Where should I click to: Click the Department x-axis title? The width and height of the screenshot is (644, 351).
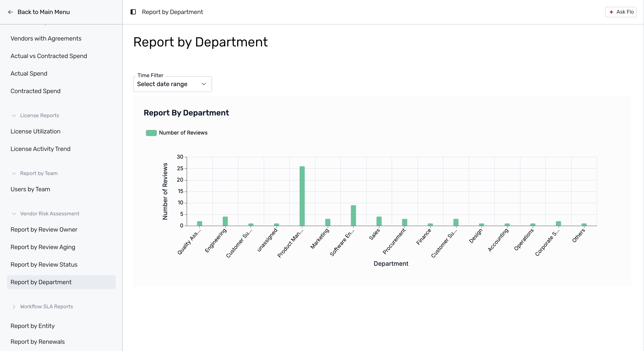[391, 264]
